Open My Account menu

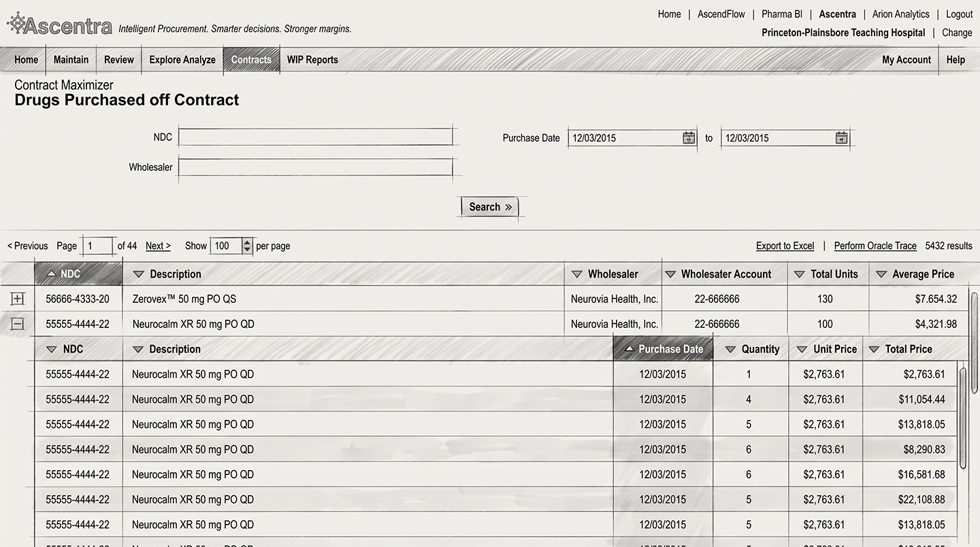coord(906,60)
